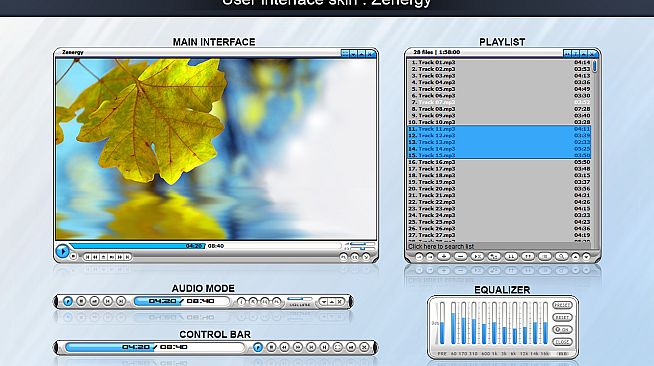Click fast forward in Main Interface transport group
Image resolution: width=654 pixels, height=366 pixels.
[120, 257]
